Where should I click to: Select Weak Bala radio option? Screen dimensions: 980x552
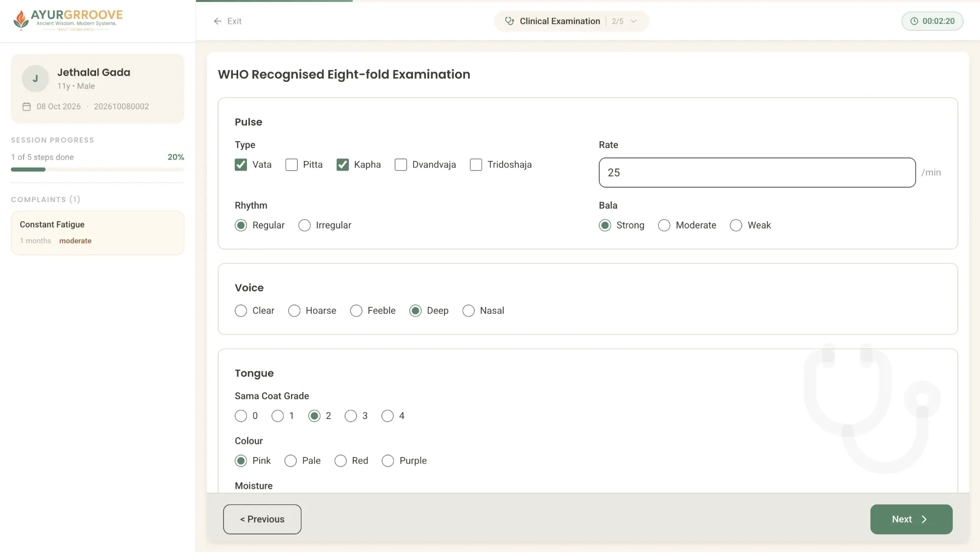[x=736, y=226]
